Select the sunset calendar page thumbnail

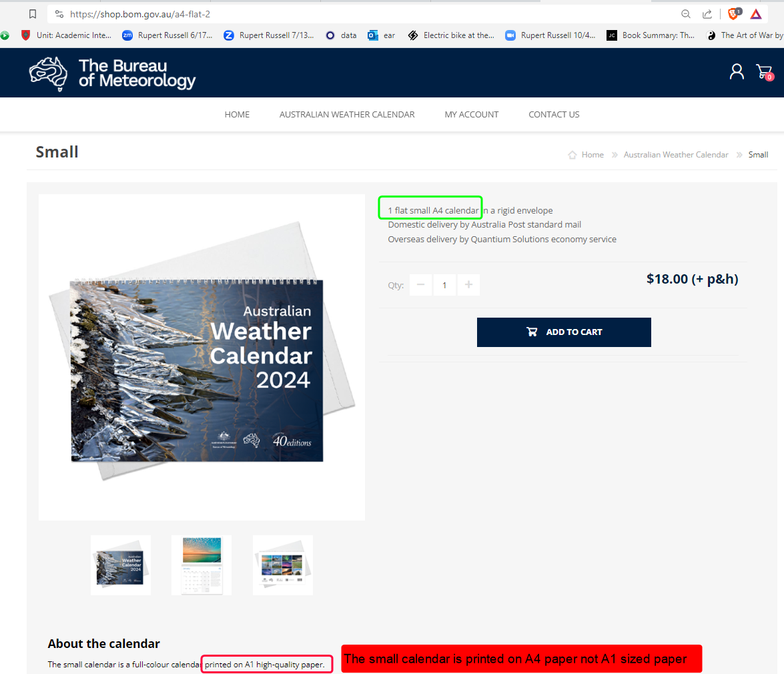click(x=202, y=565)
